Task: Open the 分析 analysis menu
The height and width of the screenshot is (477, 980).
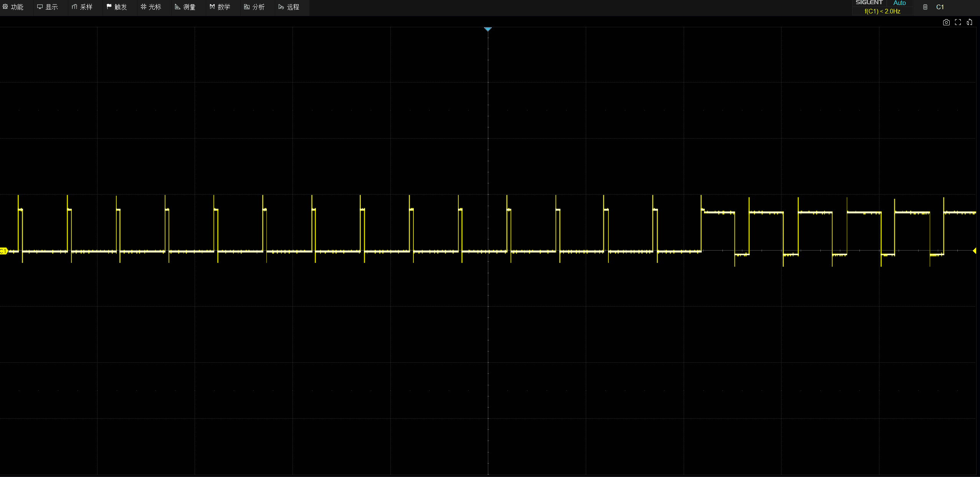Action: click(x=255, y=7)
